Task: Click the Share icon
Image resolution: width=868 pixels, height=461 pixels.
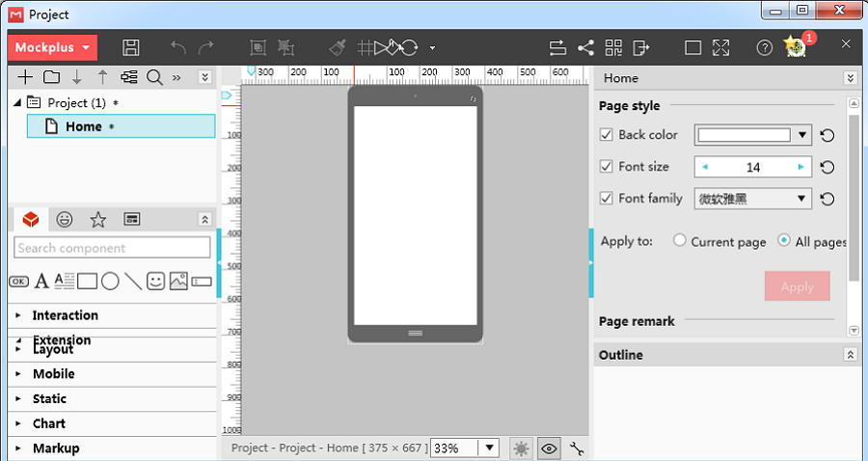Action: [x=585, y=47]
